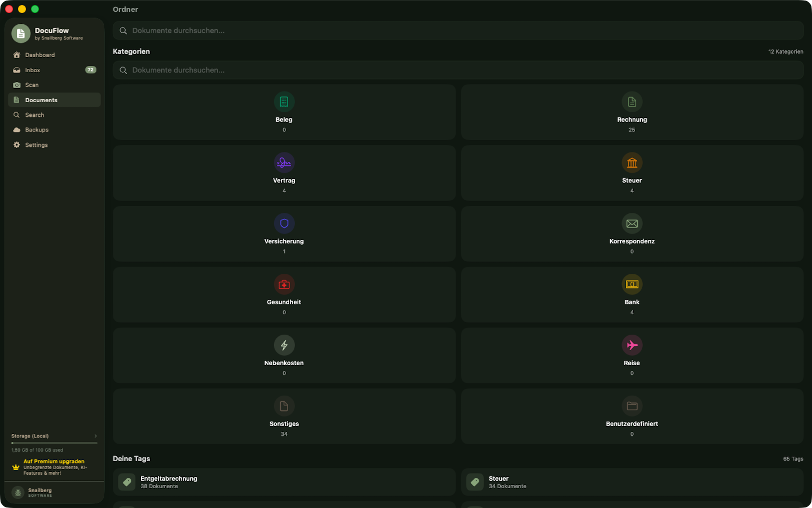
Task: Click '38 Dokumente' under Entgeltabrechnung
Action: pos(159,486)
